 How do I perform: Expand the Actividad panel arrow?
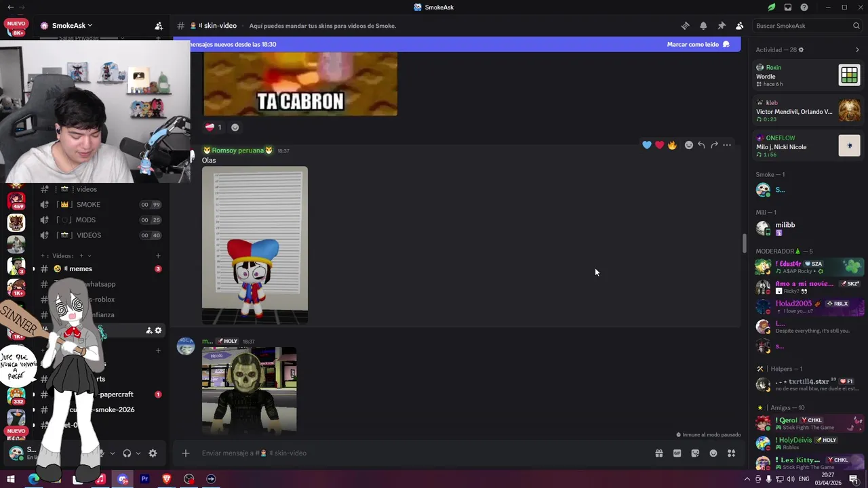[x=857, y=49]
